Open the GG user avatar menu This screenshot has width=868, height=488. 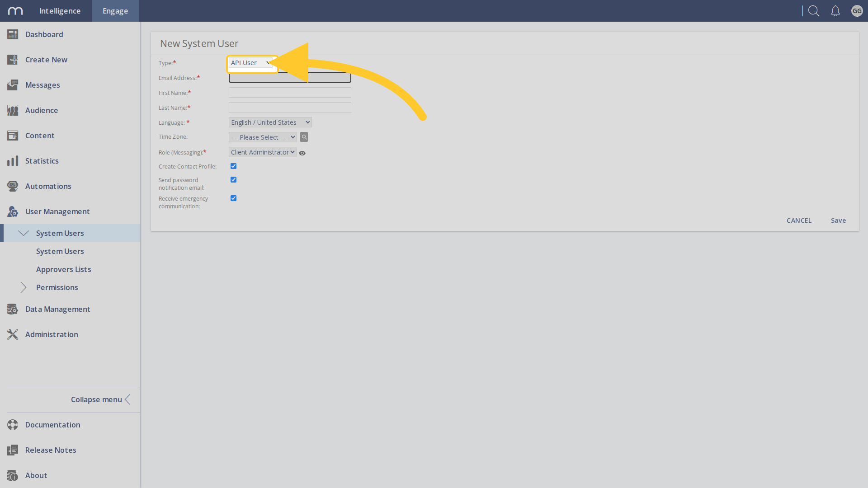tap(857, 11)
